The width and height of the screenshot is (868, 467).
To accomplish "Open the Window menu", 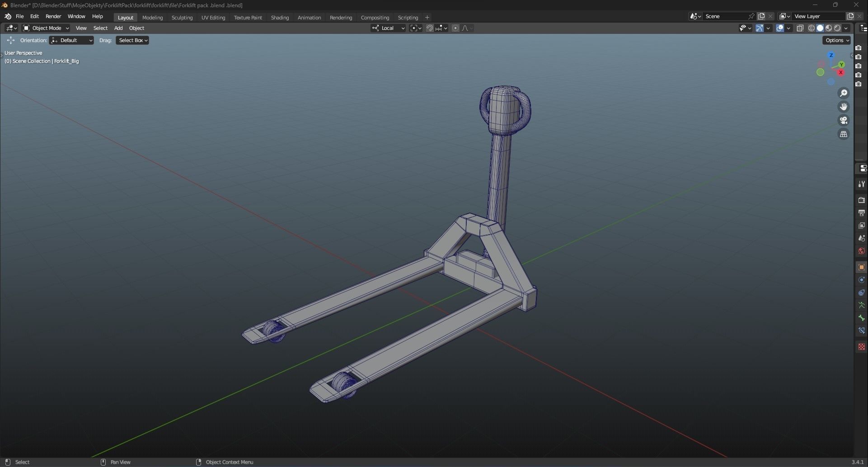I will [76, 16].
